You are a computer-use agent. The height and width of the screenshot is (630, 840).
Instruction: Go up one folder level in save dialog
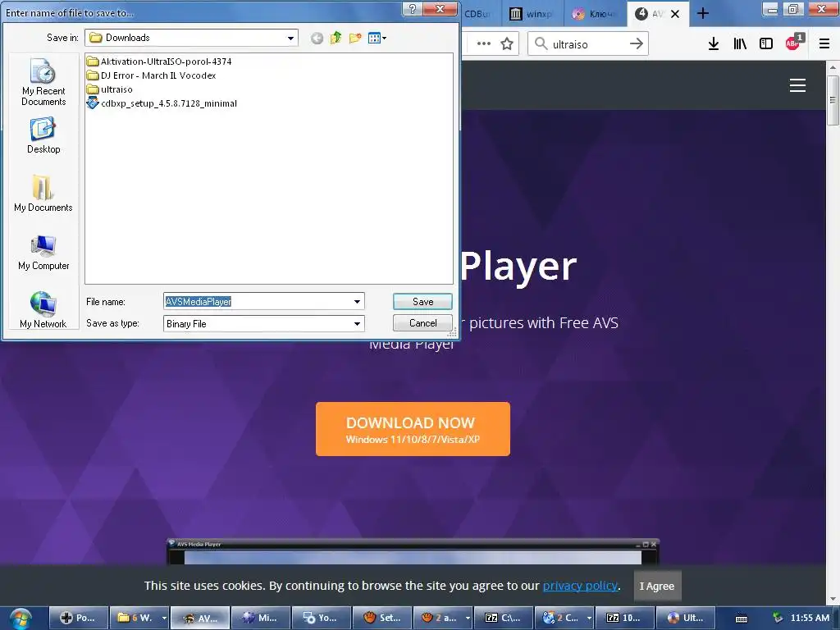coord(336,38)
